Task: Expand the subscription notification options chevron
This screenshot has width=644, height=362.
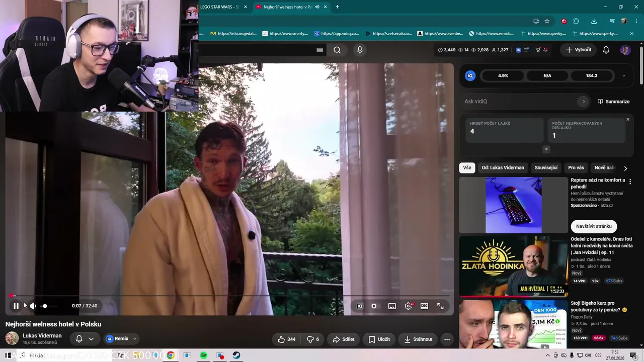Action: tap(91, 339)
